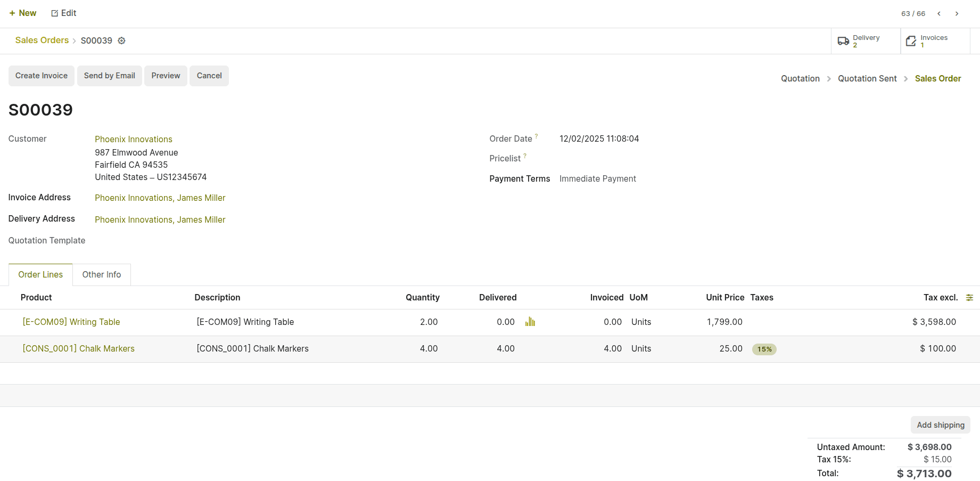Open the Chalk Markers product link
The height and width of the screenshot is (481, 980).
[x=79, y=349]
